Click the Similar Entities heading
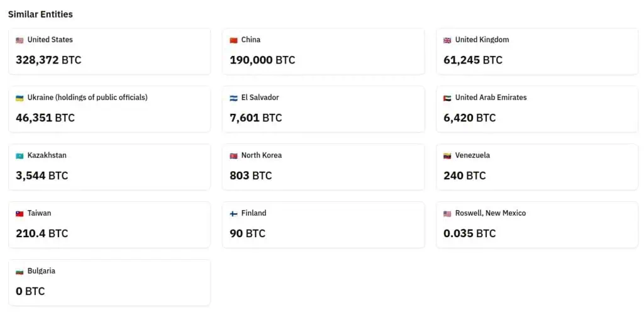This screenshot has width=644, height=312. (x=40, y=14)
